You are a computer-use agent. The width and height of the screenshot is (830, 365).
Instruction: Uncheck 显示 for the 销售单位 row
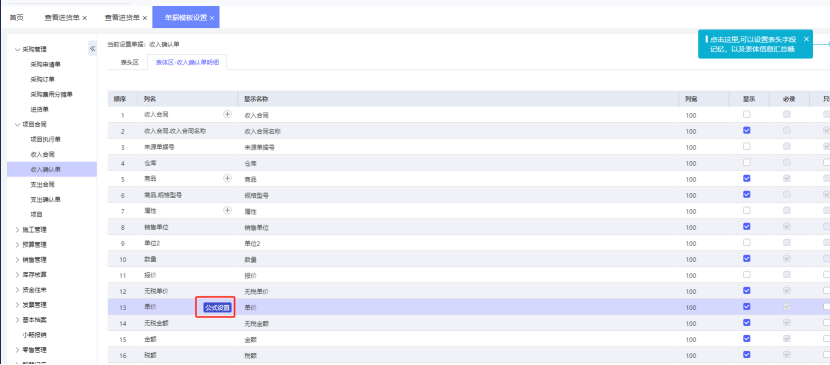click(x=746, y=226)
